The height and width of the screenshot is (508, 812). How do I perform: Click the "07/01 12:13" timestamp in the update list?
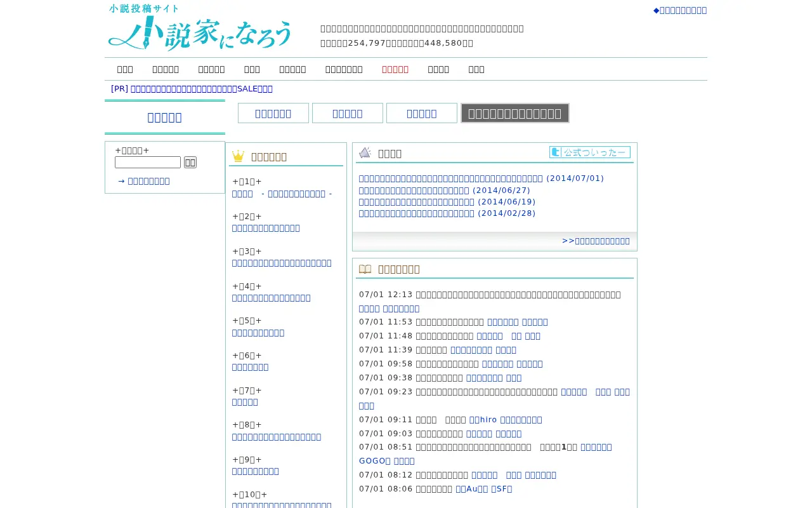[x=386, y=295]
